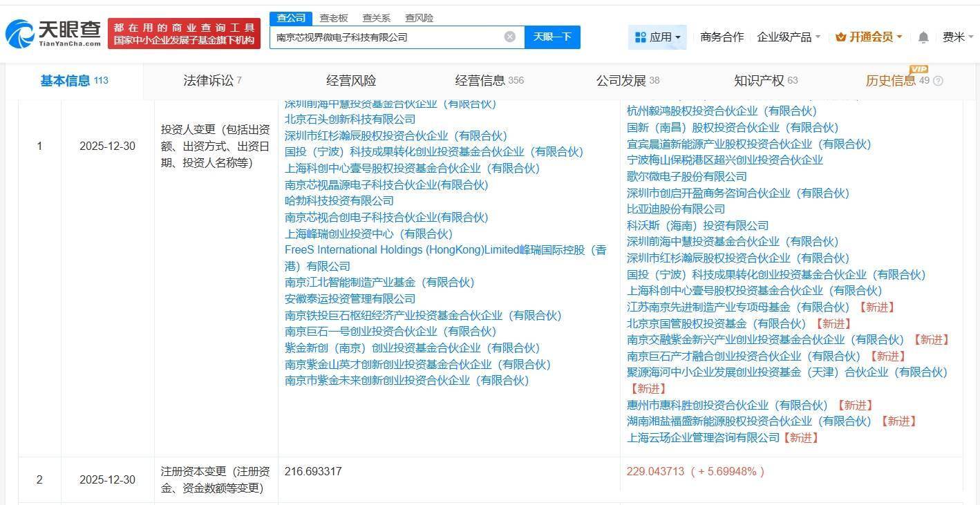Select the 查关系 search tab
Screen dimensions: 980x505
pyautogui.click(x=377, y=18)
